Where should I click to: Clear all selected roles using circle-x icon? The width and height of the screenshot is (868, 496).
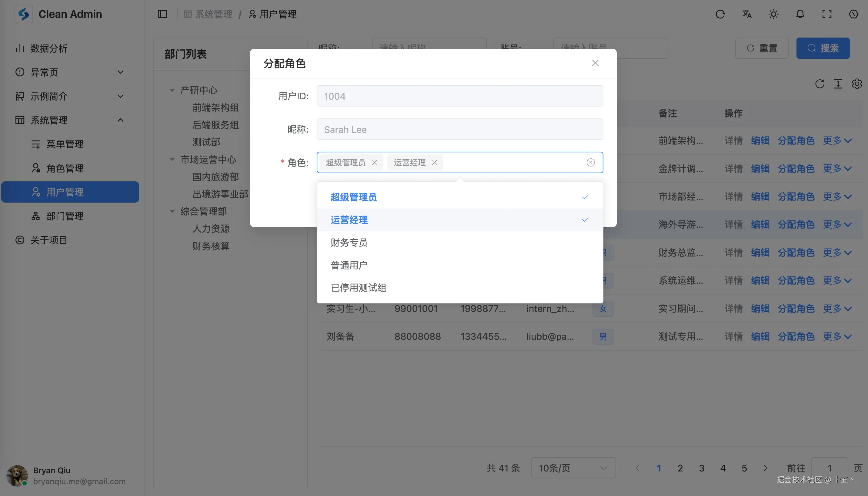pyautogui.click(x=590, y=163)
